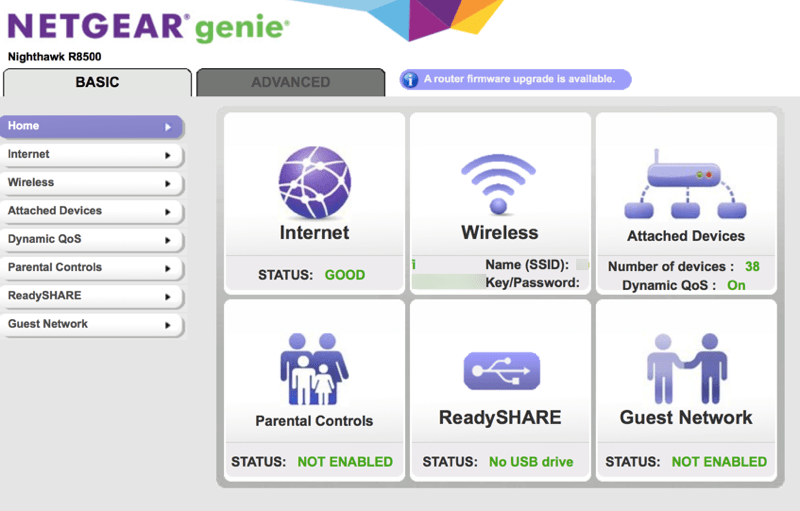Image resolution: width=800 pixels, height=511 pixels.
Task: Click the Parental Controls tile title
Action: tap(314, 421)
